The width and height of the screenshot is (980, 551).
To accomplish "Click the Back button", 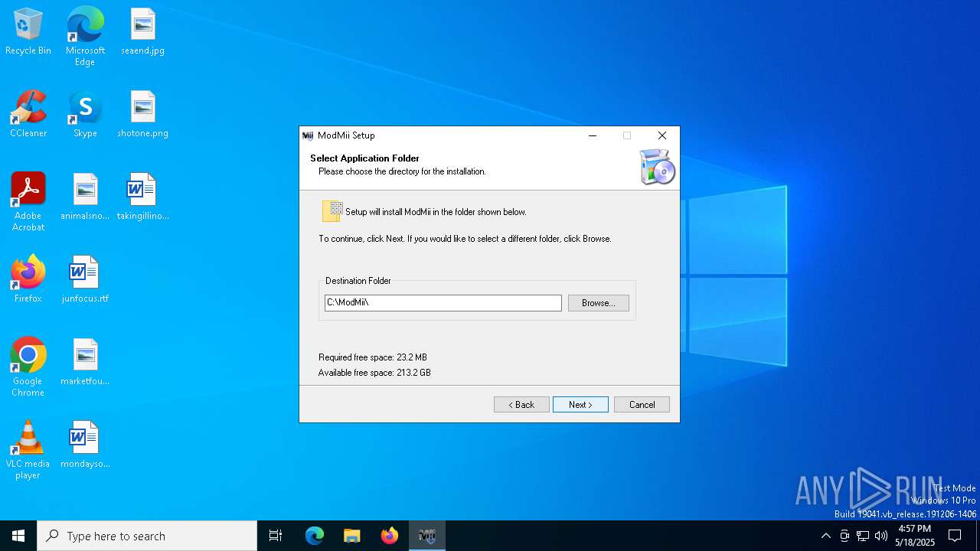I will coord(521,404).
